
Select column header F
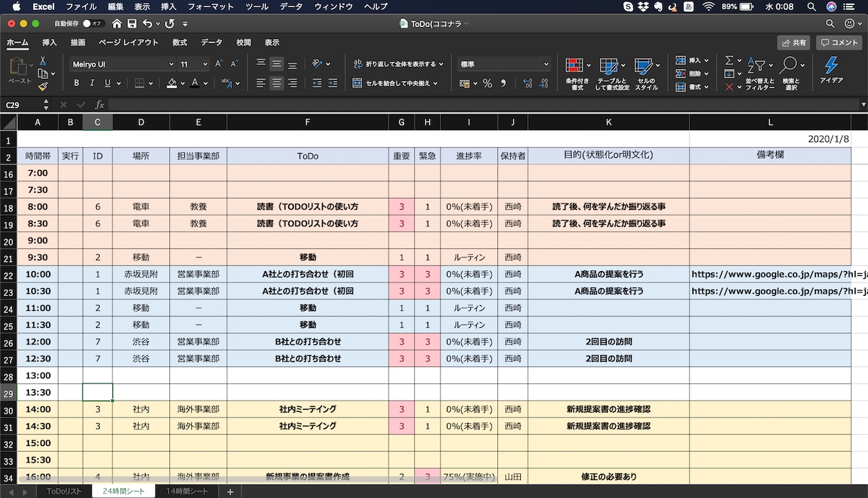tap(307, 122)
